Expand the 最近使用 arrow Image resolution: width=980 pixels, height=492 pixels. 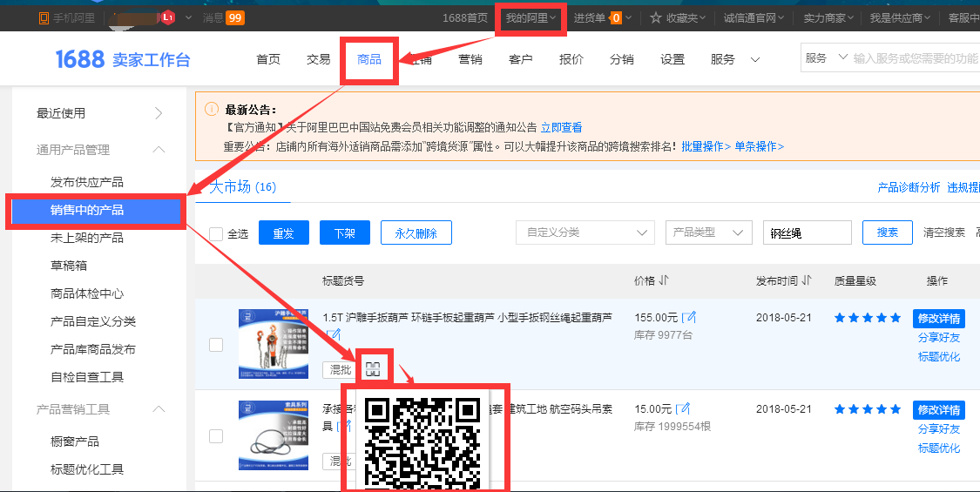159,113
